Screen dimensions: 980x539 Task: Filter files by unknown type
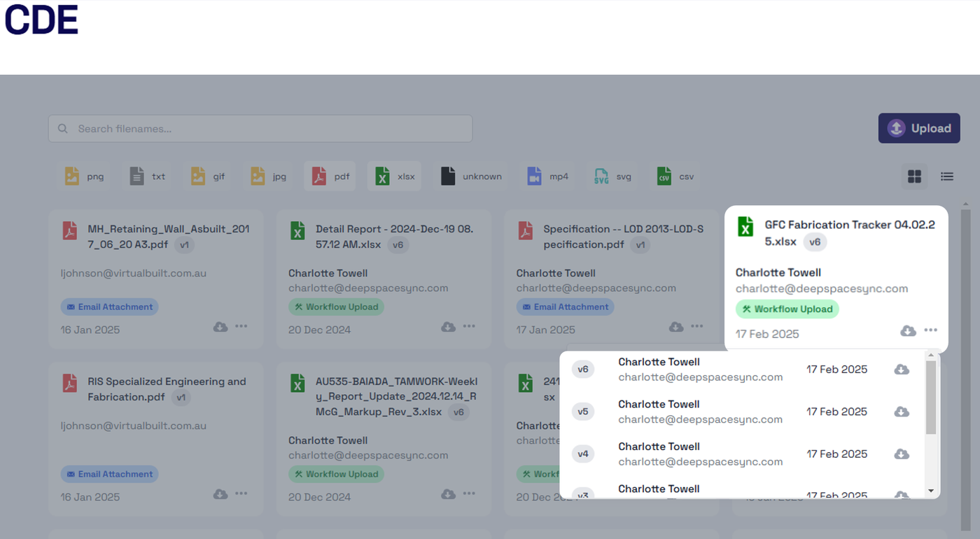coord(471,176)
